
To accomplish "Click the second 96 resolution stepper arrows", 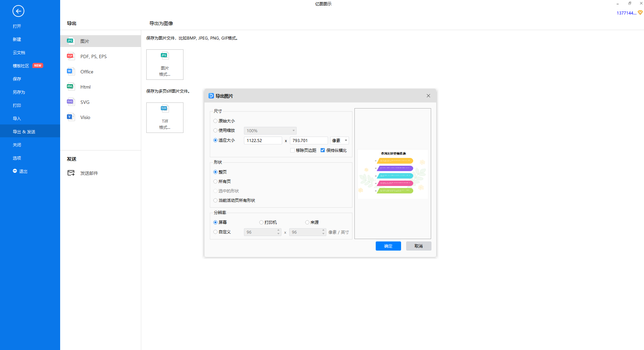I will [323, 232].
